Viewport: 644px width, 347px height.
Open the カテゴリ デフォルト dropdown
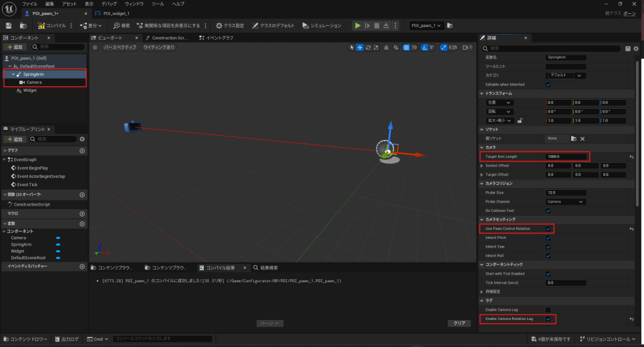[565, 75]
